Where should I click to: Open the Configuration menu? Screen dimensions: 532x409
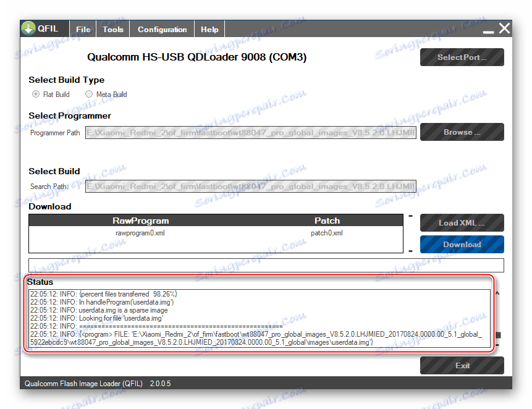[x=162, y=30]
